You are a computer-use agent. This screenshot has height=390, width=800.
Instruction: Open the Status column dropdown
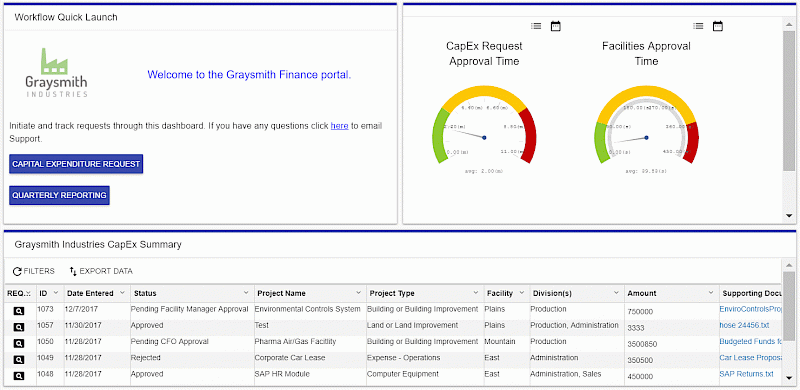[x=246, y=293]
